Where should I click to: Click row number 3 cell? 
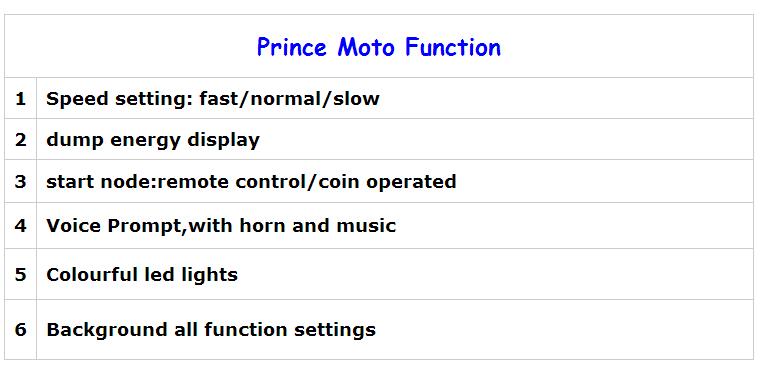click(x=20, y=181)
